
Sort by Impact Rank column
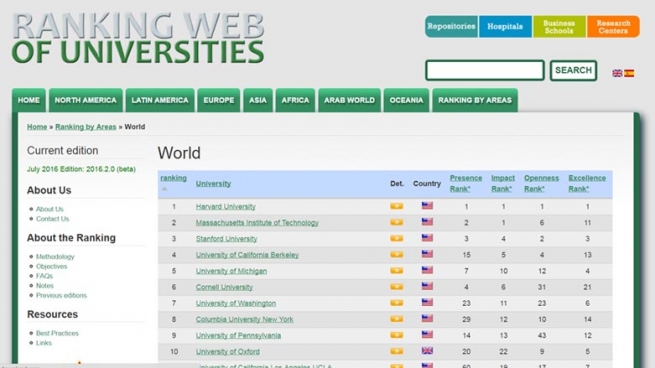503,183
